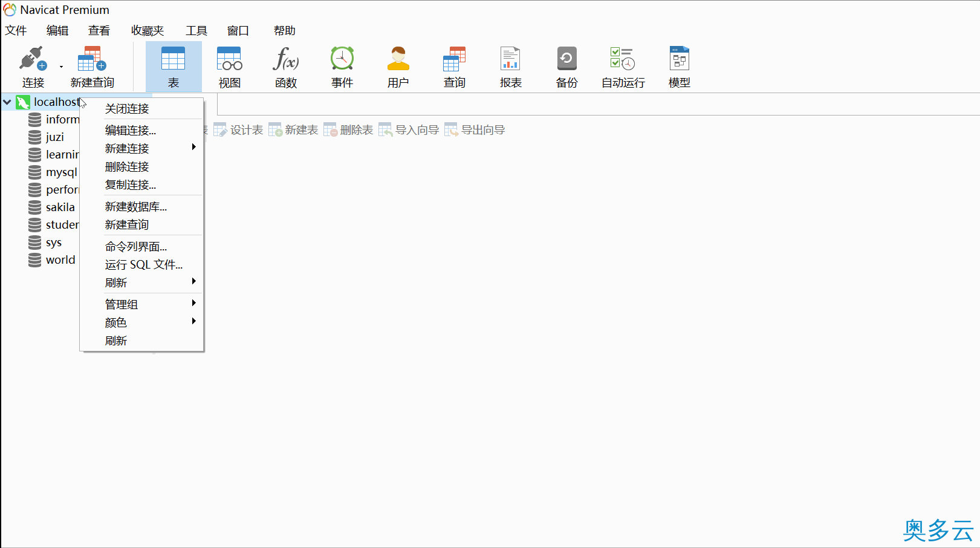
Task: Open the Tools (工具) menu
Action: point(196,31)
